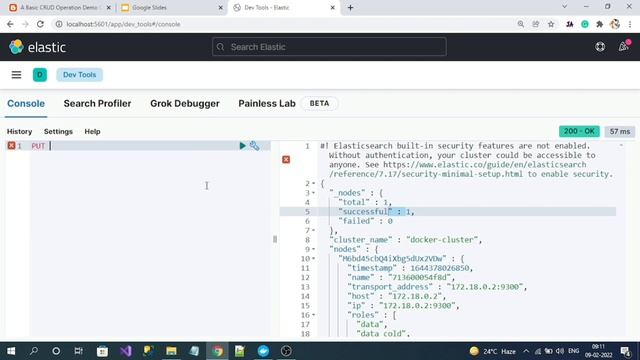The height and width of the screenshot is (360, 640).
Task: Switch to Painless Lab tab
Action: coord(267,104)
